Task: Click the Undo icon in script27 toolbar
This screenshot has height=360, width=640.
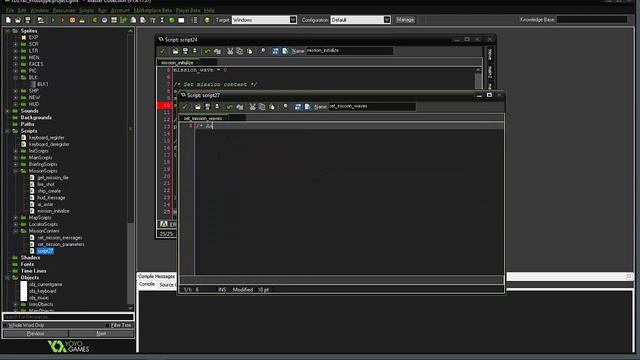Action: 229,107
